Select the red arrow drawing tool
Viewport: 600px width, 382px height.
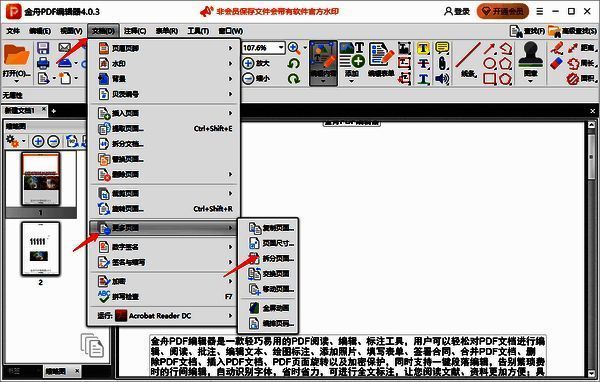(x=489, y=48)
